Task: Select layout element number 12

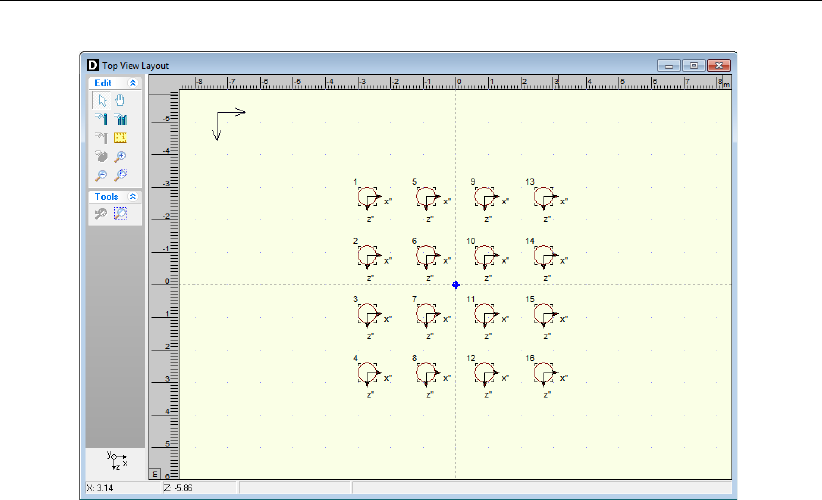Action: click(x=485, y=374)
